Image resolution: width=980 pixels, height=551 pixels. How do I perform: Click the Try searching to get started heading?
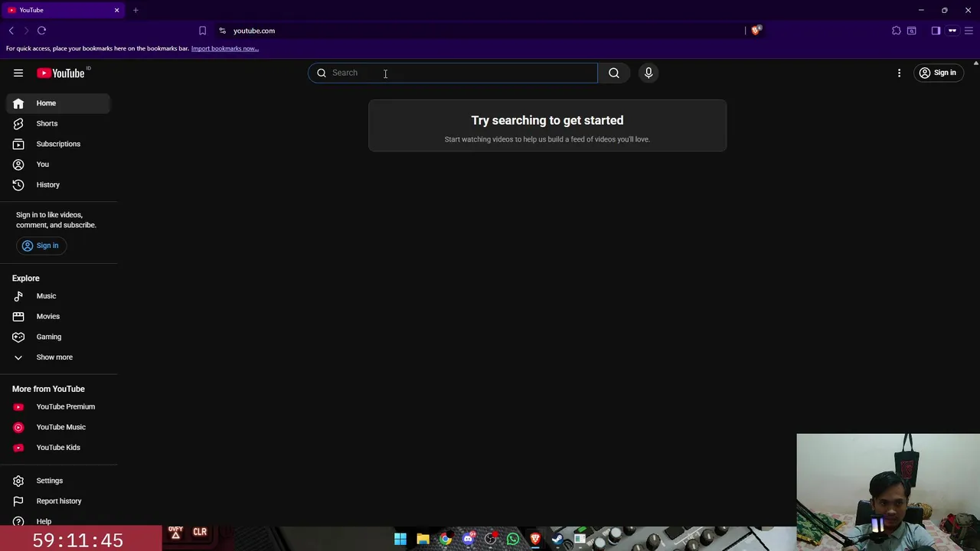(x=547, y=120)
